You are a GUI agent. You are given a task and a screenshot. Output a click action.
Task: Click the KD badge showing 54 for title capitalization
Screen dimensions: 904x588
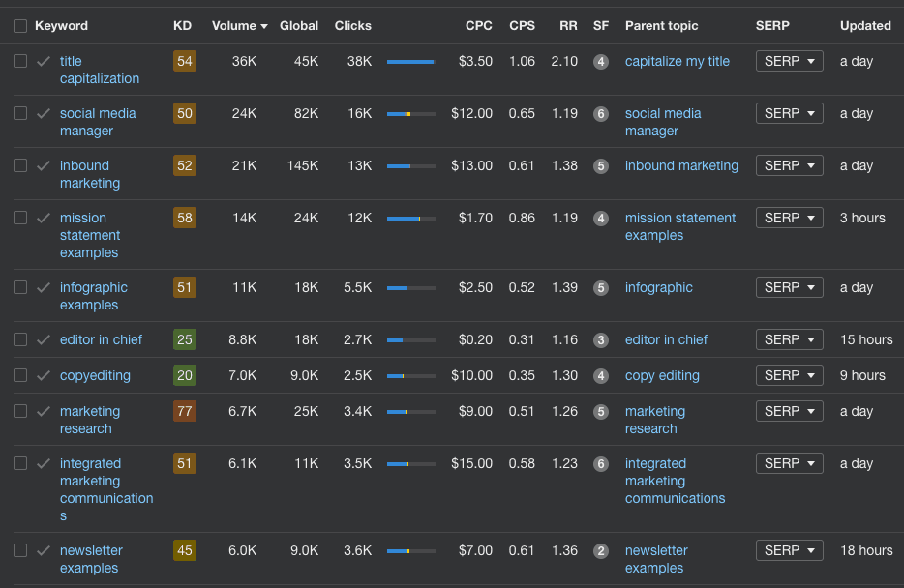coord(184,61)
